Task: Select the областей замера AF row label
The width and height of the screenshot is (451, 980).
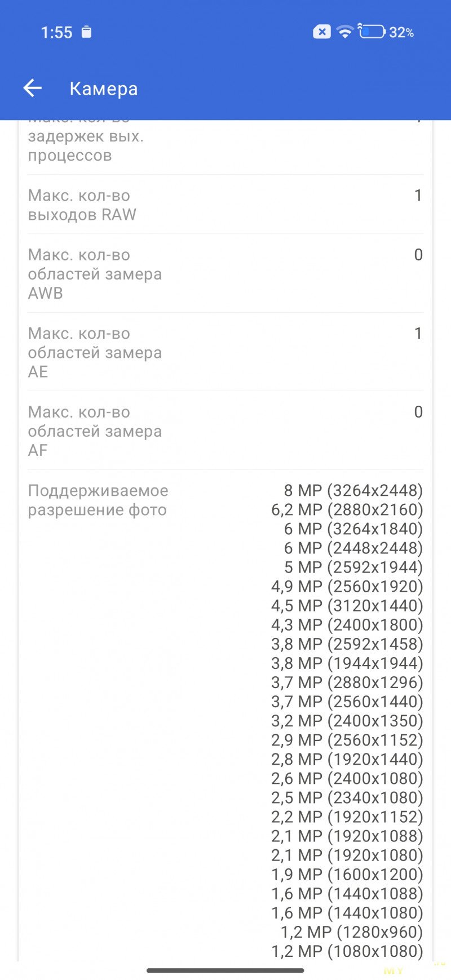Action: [95, 431]
